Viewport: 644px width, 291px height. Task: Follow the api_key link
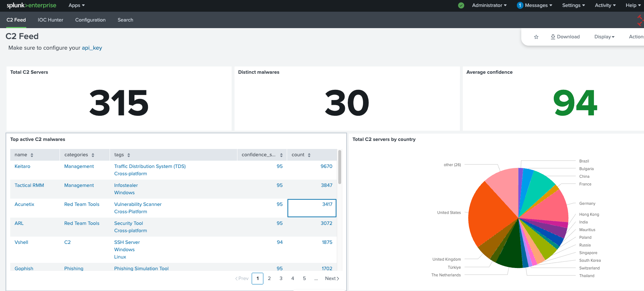92,48
